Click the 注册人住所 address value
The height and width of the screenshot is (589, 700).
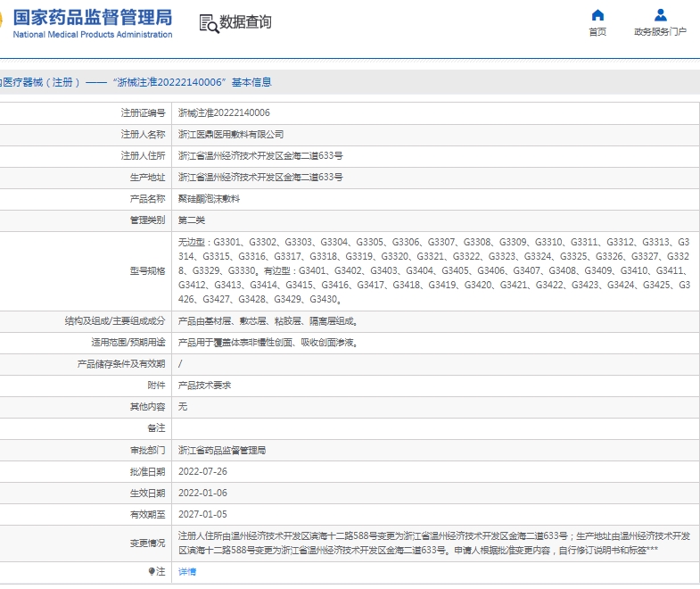click(x=260, y=155)
